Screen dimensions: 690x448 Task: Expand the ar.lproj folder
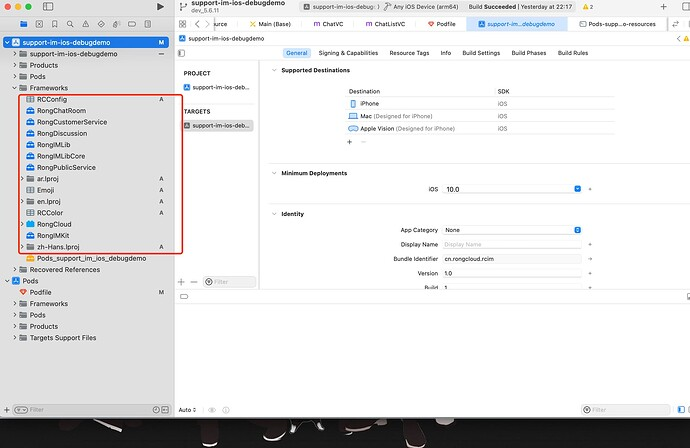tap(22, 179)
